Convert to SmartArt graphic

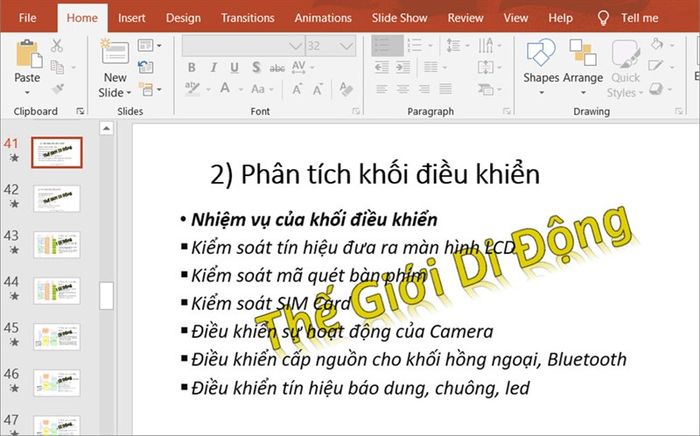[490, 89]
